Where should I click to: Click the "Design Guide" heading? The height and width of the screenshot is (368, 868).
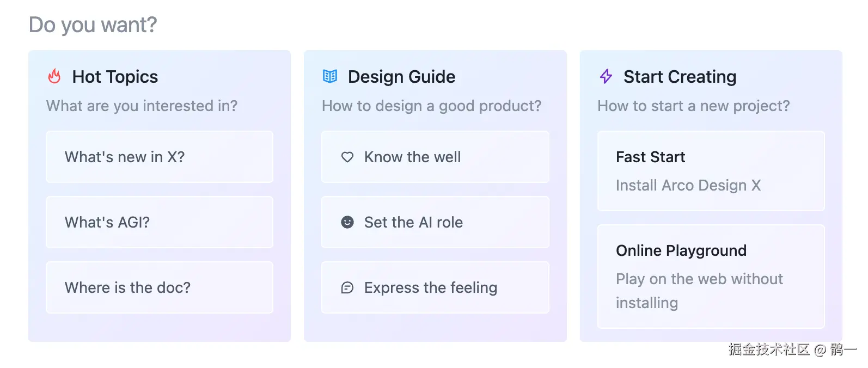(x=401, y=77)
